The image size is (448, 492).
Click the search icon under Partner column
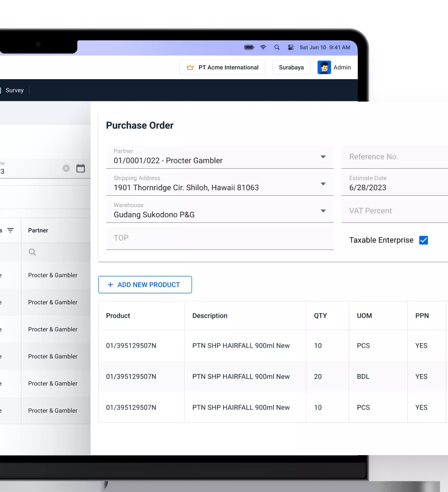click(x=32, y=252)
